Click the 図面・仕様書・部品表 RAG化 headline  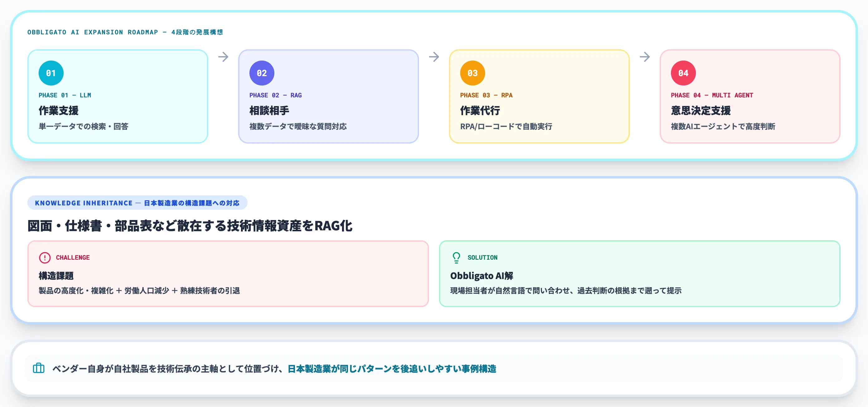coord(190,226)
